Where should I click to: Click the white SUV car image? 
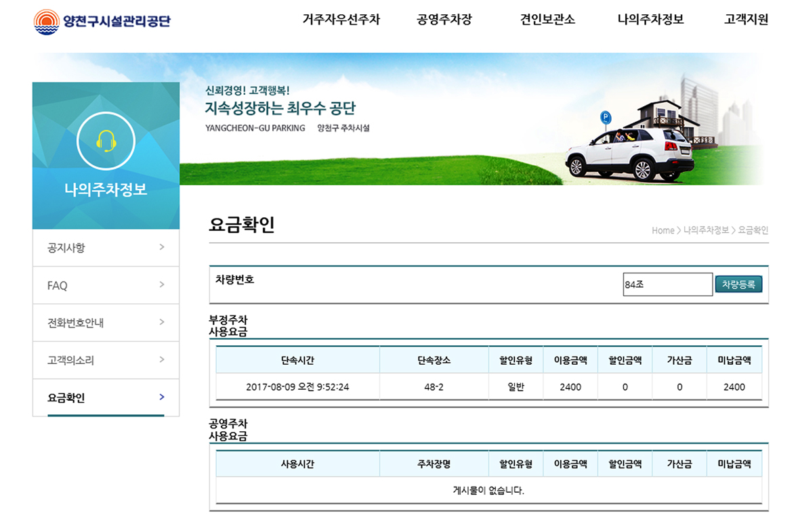629,154
